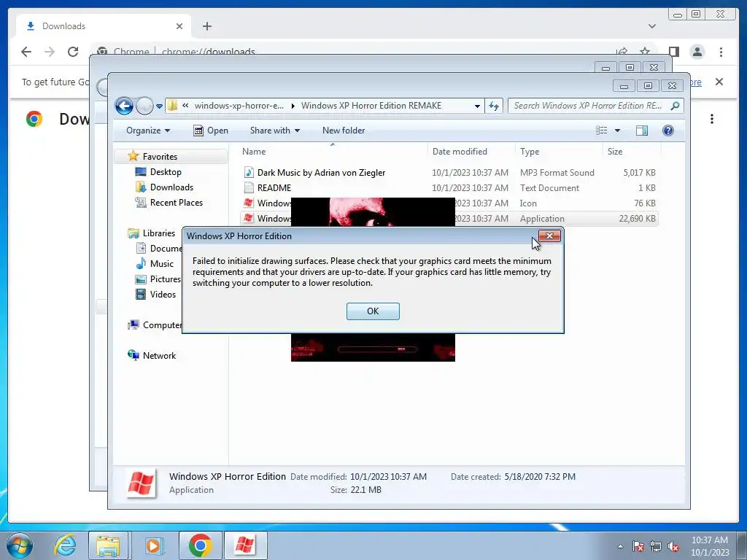Open the Pictures library
The width and height of the screenshot is (747, 560).
(165, 279)
